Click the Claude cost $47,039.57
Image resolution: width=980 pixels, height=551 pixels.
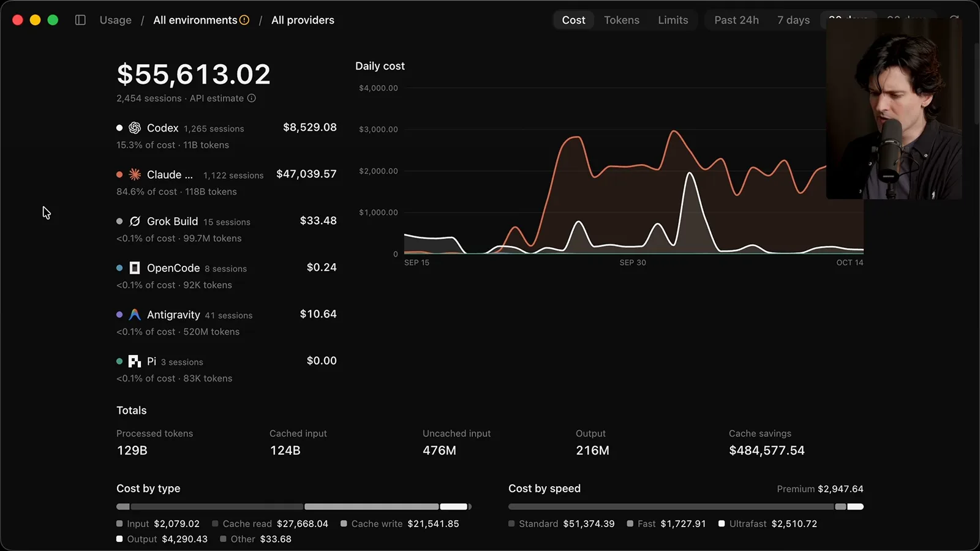coord(306,174)
